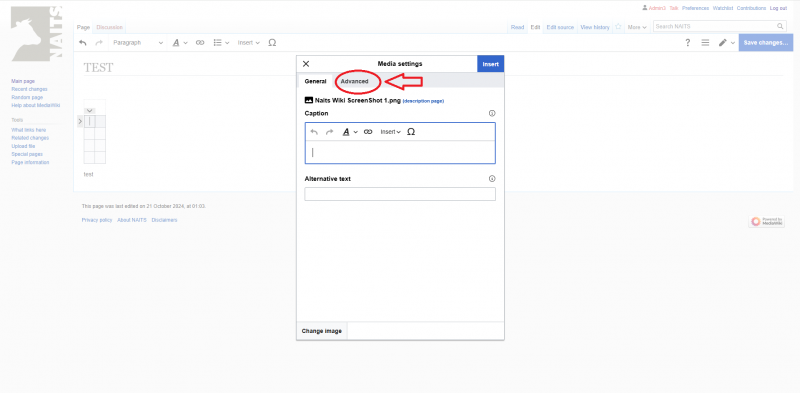The width and height of the screenshot is (800, 393).
Task: Open the description page link
Action: 423,101
